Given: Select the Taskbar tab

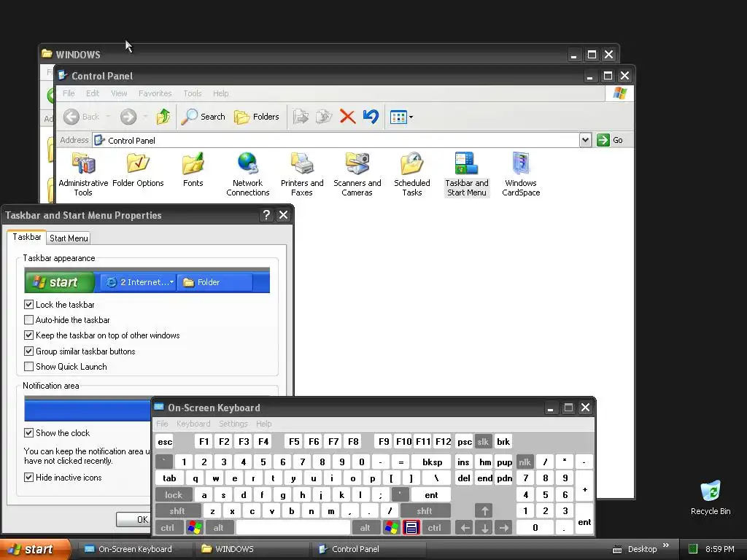Looking at the screenshot, I should 27,237.
